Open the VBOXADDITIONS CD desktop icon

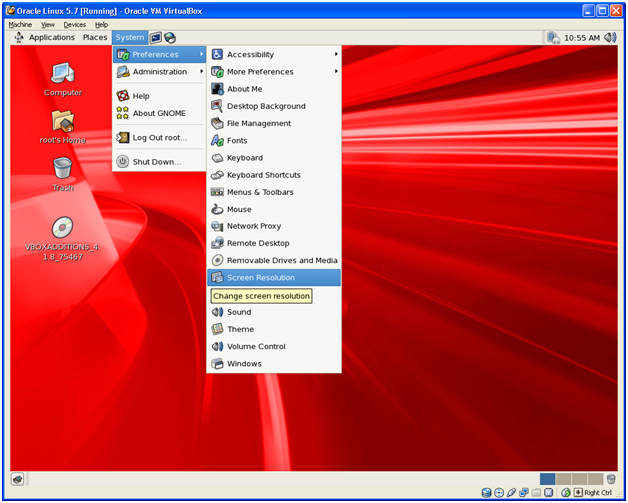point(63,239)
